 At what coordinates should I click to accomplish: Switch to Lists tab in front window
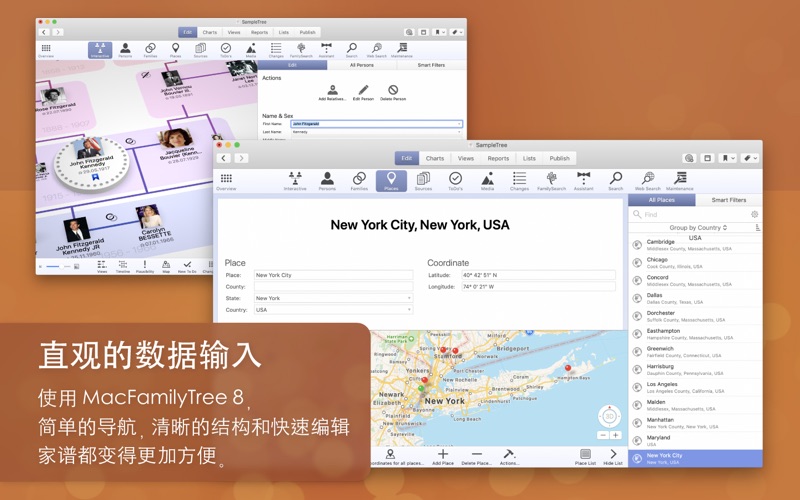(529, 158)
